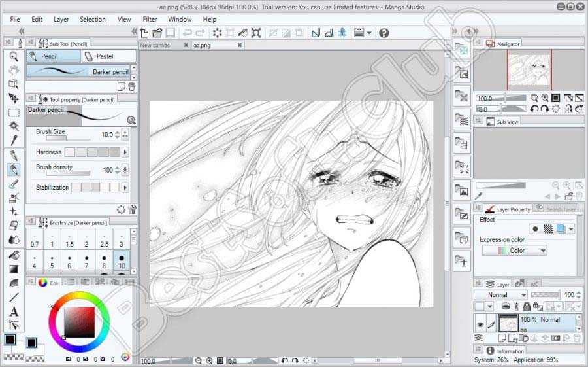Open the Filter menu
The image size is (588, 367).
point(150,20)
